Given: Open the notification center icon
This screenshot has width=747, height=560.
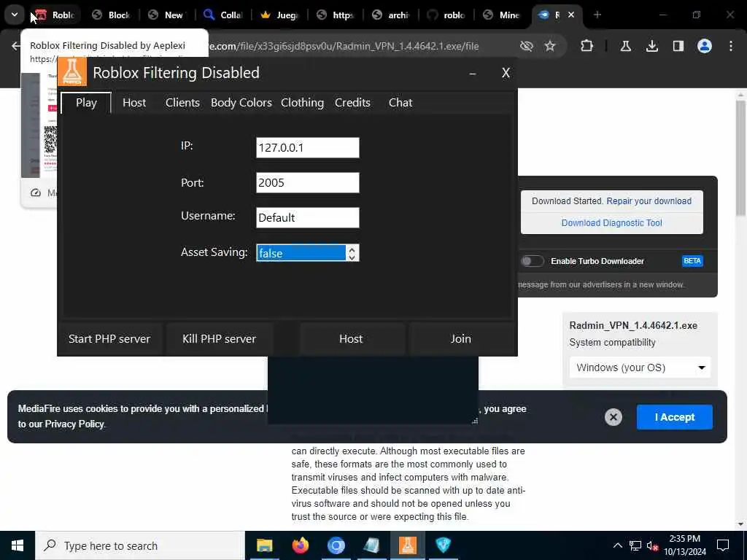Looking at the screenshot, I should 723,545.
